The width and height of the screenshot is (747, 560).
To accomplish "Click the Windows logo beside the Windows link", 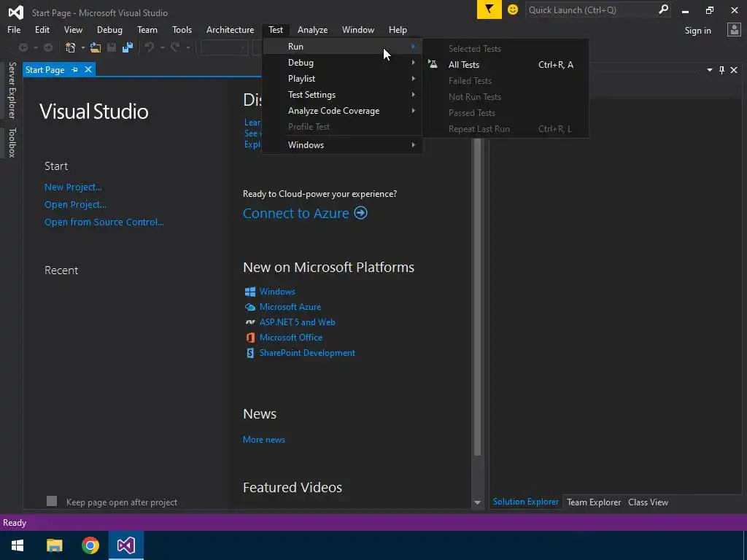I will (250, 292).
